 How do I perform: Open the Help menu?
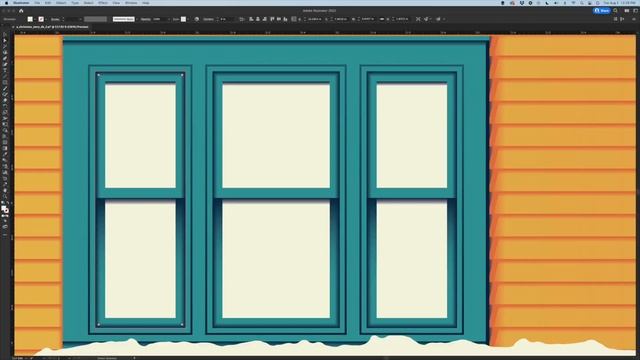point(146,3)
